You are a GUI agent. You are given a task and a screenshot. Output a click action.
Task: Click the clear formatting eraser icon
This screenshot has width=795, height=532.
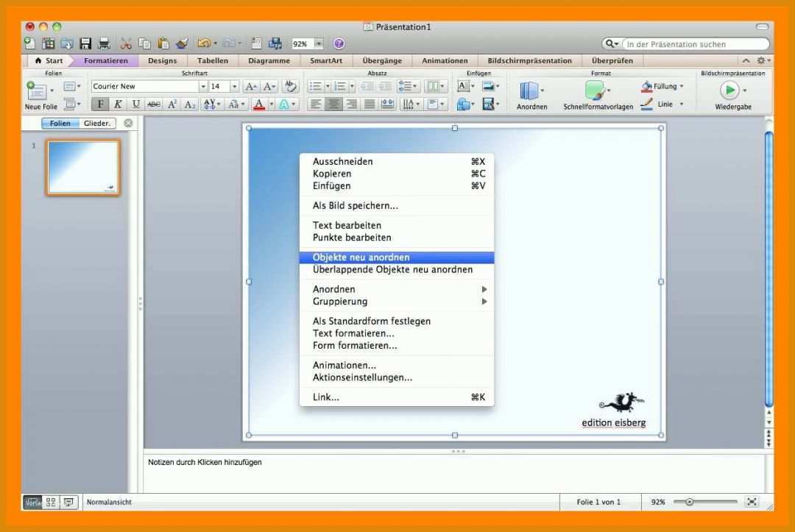(x=290, y=86)
